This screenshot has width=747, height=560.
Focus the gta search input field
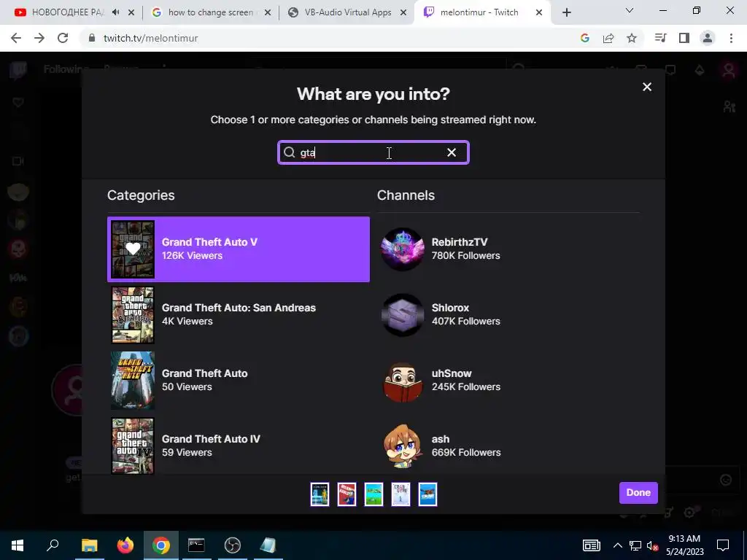click(x=373, y=152)
